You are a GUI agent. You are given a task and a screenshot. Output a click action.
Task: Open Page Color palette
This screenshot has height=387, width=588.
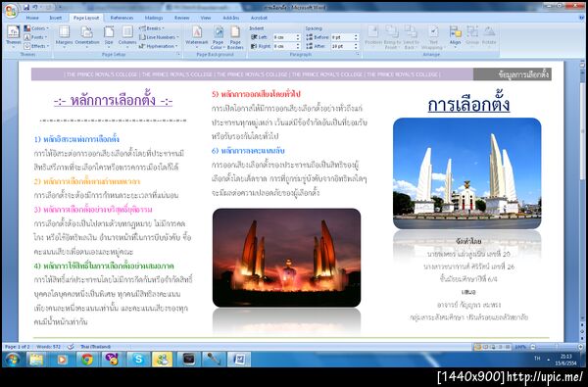pos(218,37)
